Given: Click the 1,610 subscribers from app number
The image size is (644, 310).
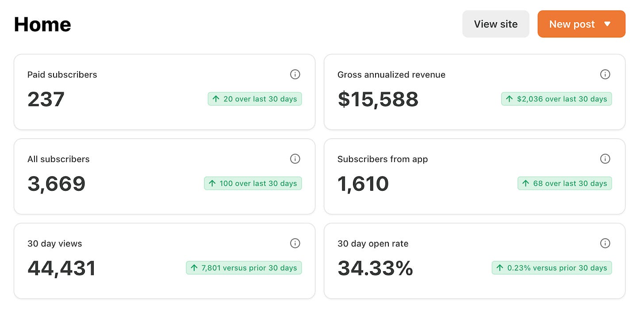Looking at the screenshot, I should coord(363,184).
